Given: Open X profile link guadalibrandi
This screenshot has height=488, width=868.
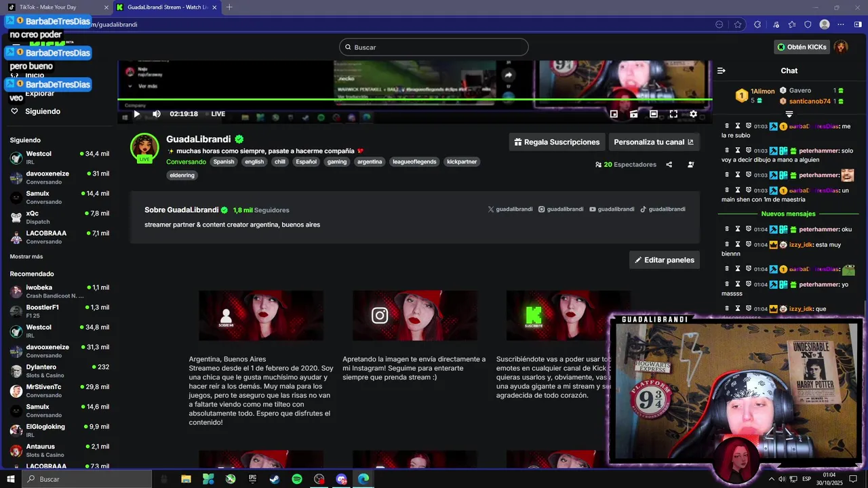Looking at the screenshot, I should point(510,209).
